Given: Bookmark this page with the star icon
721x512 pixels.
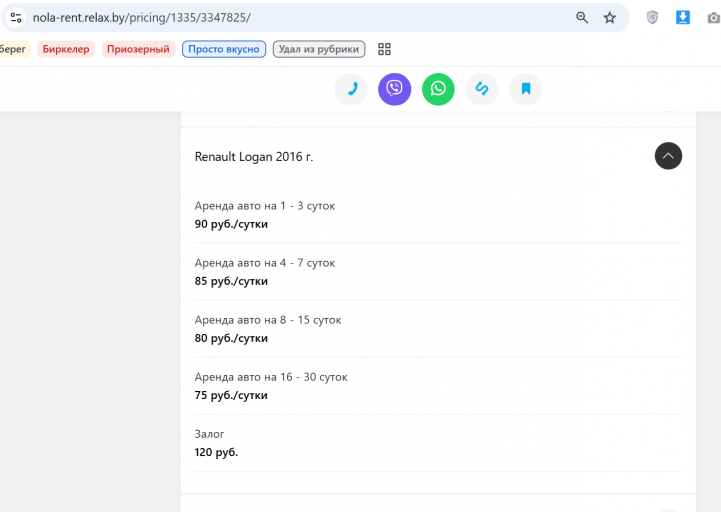Looking at the screenshot, I should tap(610, 18).
